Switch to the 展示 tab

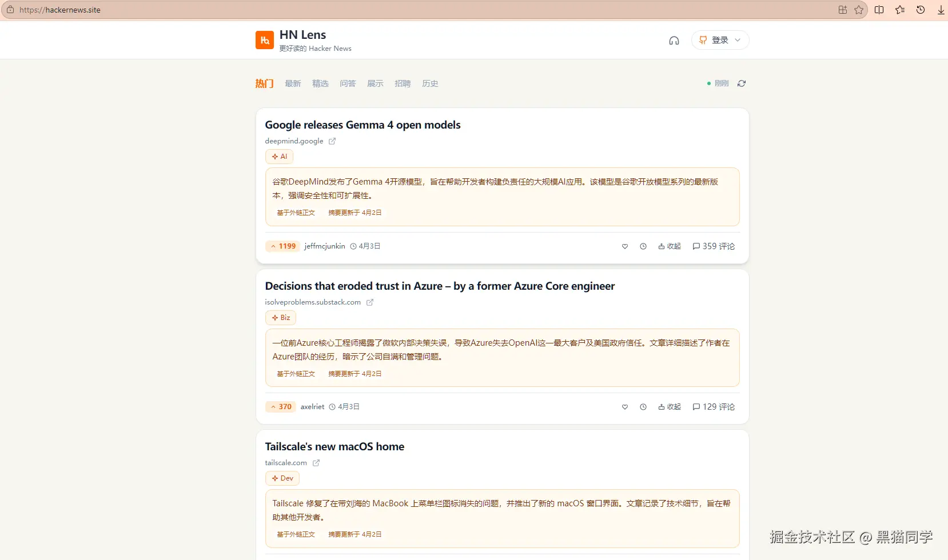[x=375, y=83]
